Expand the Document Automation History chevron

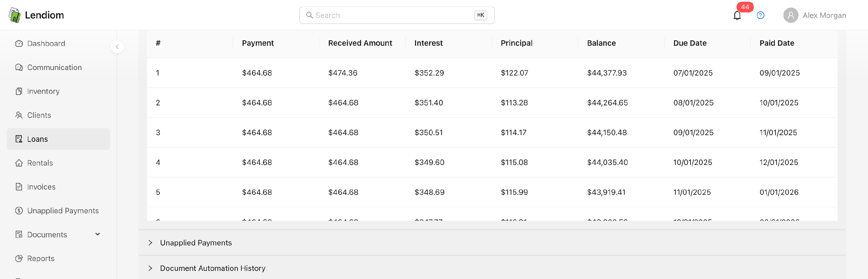150,268
